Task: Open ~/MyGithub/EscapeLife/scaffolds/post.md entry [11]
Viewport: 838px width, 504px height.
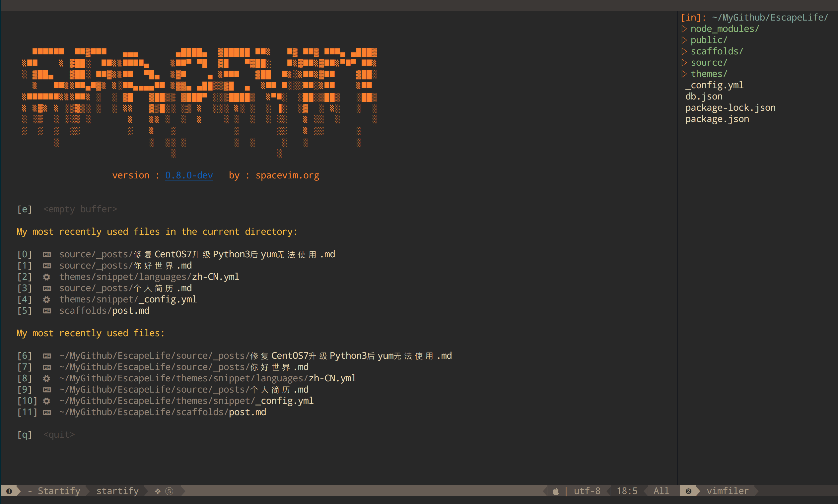Action: coord(142,412)
